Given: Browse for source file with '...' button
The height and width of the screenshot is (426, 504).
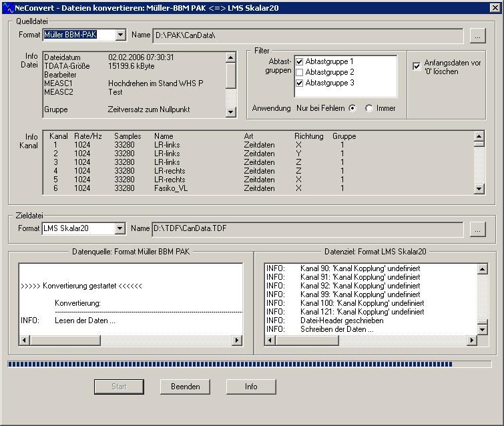Looking at the screenshot, I should 477,35.
